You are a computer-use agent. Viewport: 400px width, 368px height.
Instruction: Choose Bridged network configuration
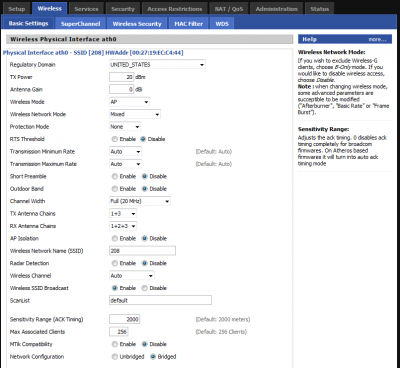click(153, 357)
